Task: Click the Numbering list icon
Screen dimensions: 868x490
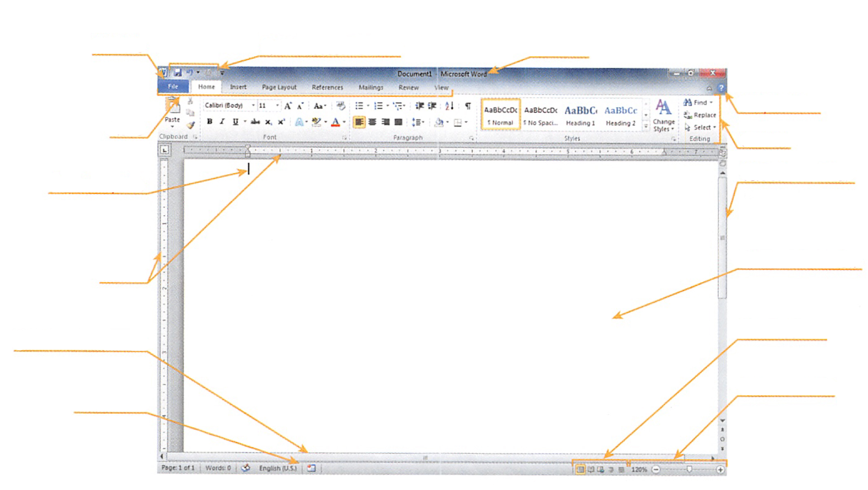Action: point(379,106)
